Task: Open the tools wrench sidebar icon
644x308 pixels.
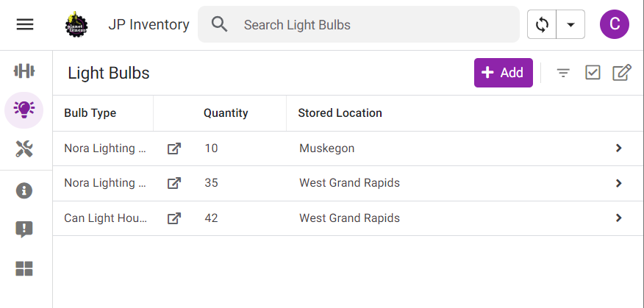Action: tap(24, 150)
